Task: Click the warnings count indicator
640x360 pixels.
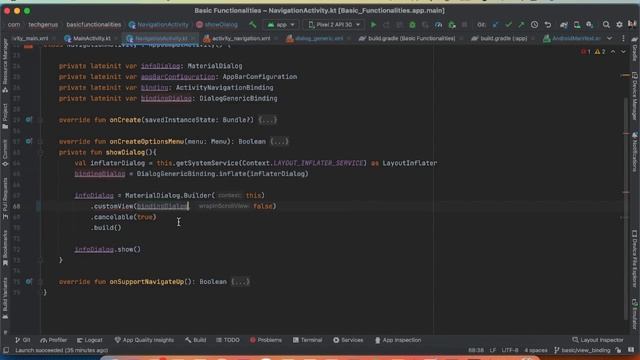Action: [600, 52]
